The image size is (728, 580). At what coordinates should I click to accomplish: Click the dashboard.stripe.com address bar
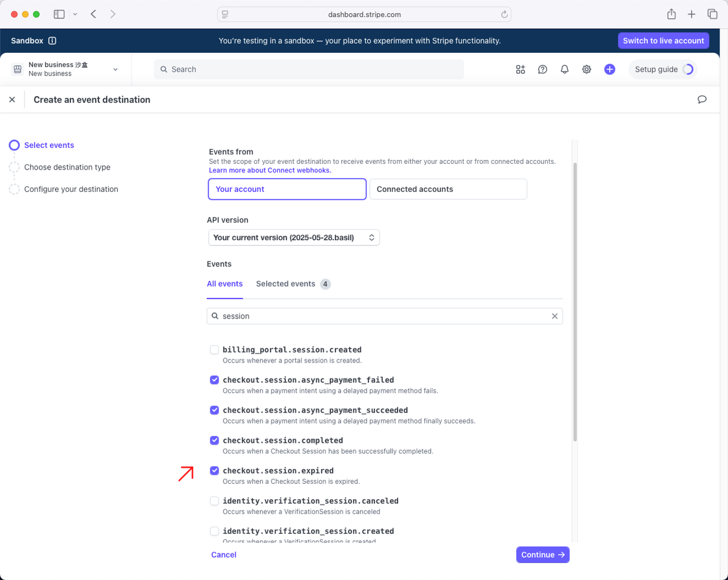(x=364, y=14)
